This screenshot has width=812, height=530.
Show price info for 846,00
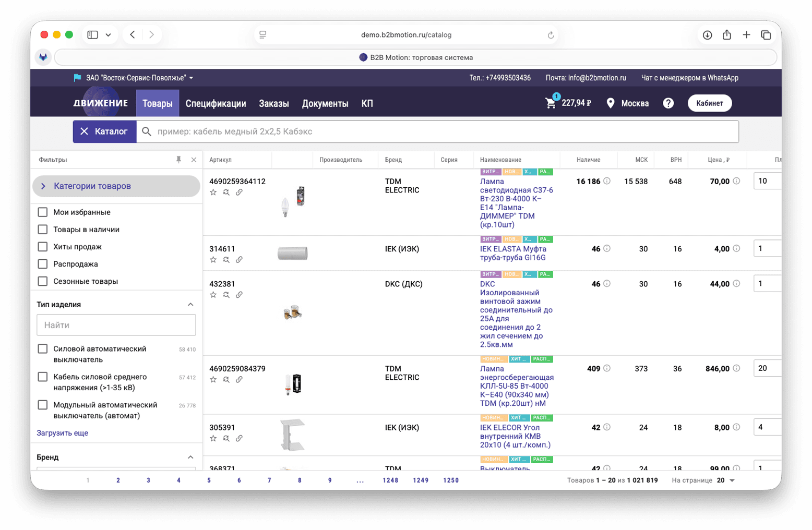736,368
